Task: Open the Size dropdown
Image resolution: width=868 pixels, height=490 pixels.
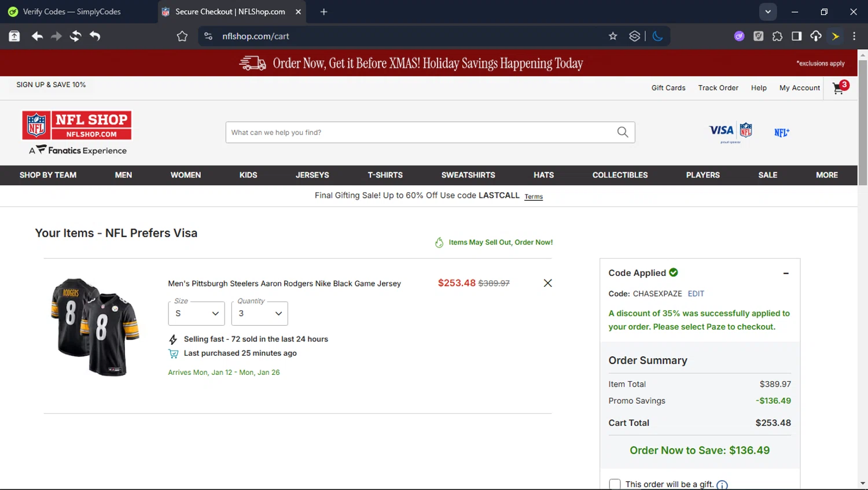Action: [196, 314]
